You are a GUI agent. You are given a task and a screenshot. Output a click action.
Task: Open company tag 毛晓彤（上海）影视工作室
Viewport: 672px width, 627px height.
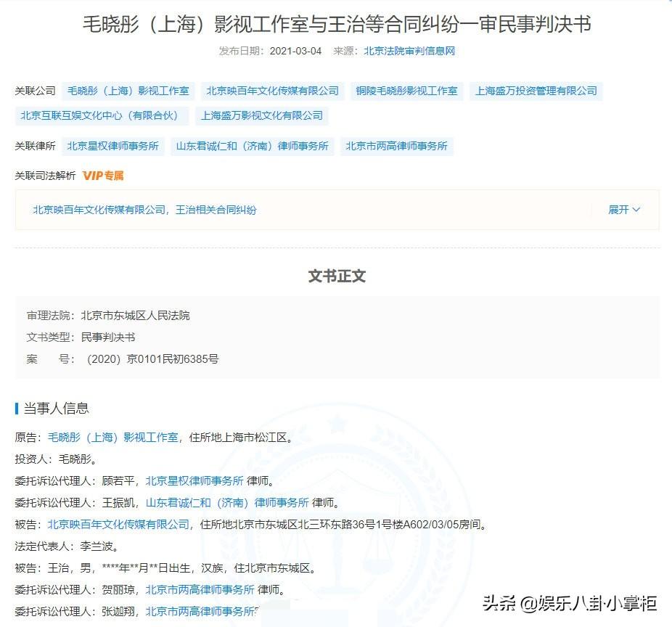(128, 91)
